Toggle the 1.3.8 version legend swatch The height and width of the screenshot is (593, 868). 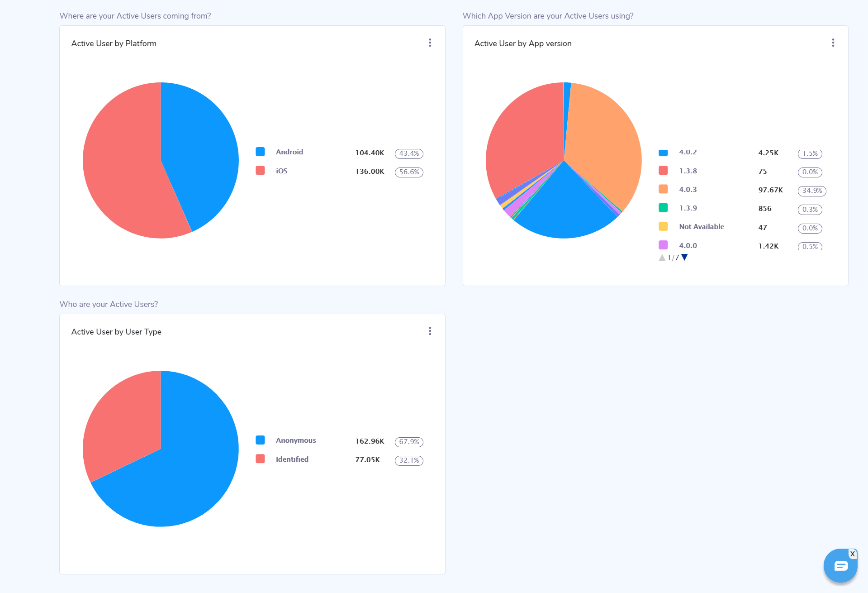tap(663, 170)
